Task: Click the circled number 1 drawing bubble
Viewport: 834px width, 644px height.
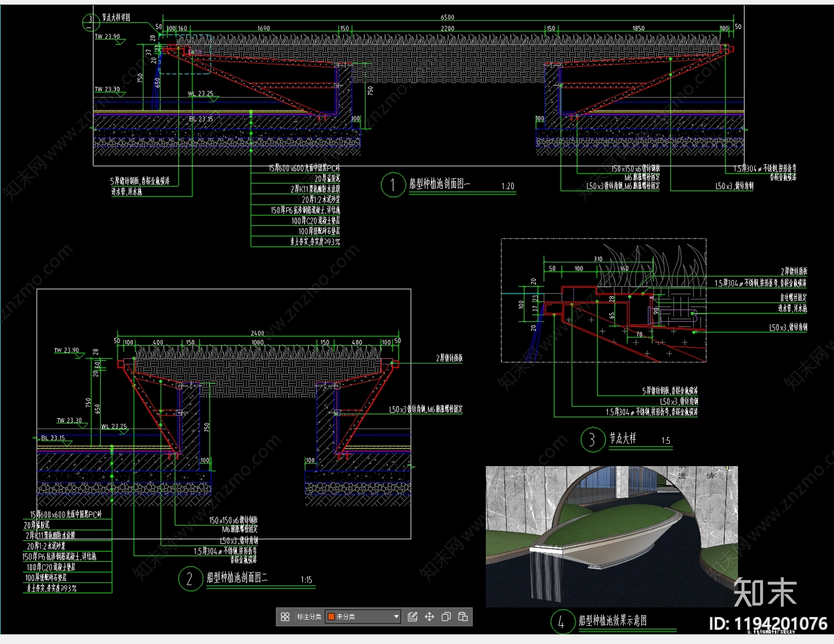Action: point(393,185)
